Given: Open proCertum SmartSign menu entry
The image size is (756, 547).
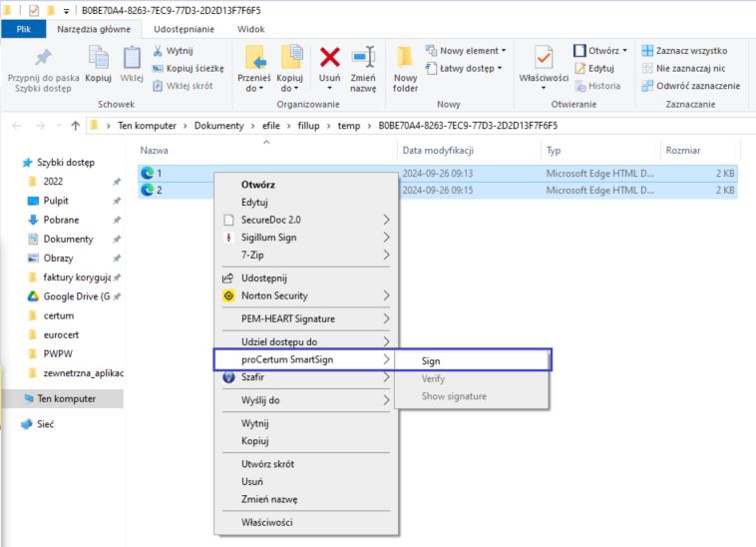Looking at the screenshot, I should pos(304,360).
